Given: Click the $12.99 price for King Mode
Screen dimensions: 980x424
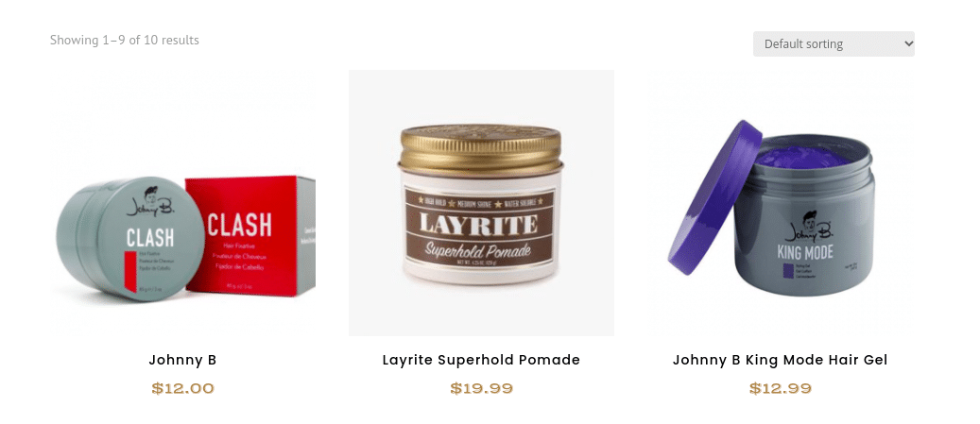Looking at the screenshot, I should coord(780,388).
